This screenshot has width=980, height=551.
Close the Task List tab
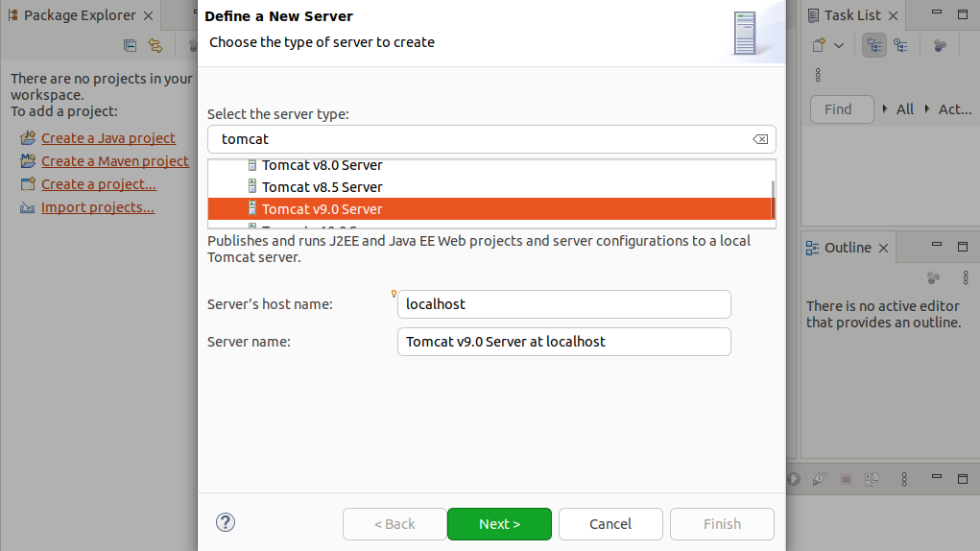[893, 15]
